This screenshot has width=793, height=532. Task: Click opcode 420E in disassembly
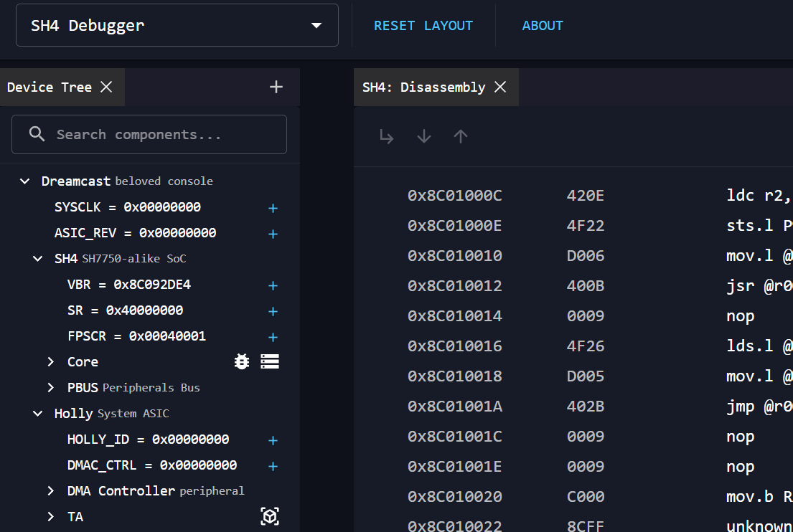(585, 196)
